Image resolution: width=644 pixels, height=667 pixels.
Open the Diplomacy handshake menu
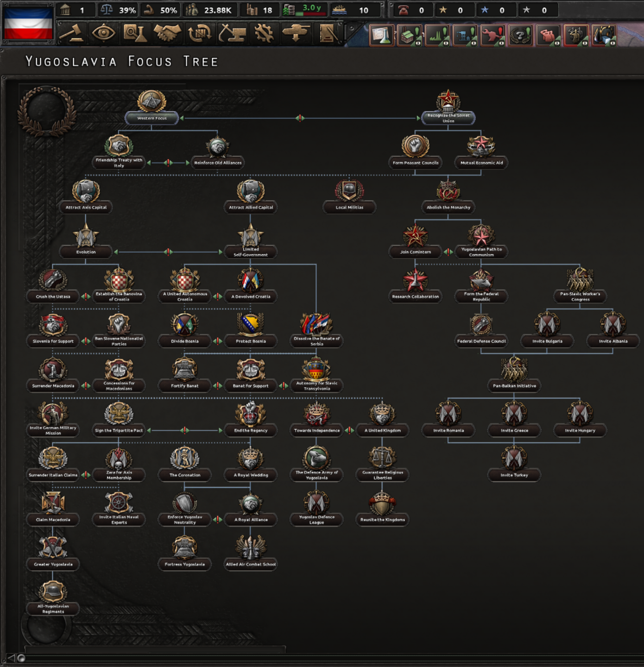point(167,33)
